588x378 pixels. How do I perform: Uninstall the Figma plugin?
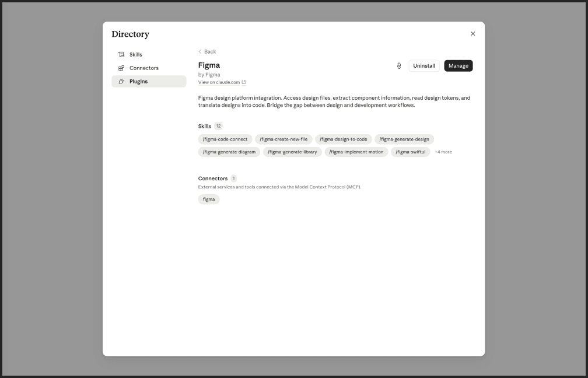pyautogui.click(x=424, y=66)
